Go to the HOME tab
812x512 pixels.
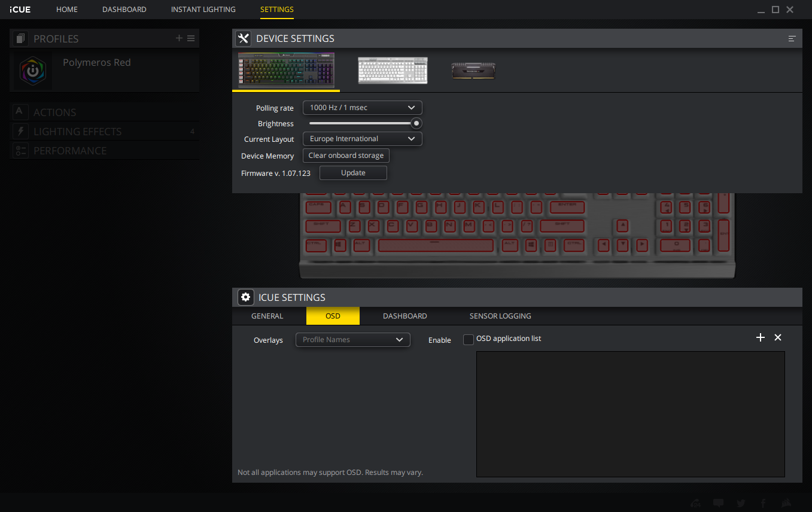coord(67,10)
